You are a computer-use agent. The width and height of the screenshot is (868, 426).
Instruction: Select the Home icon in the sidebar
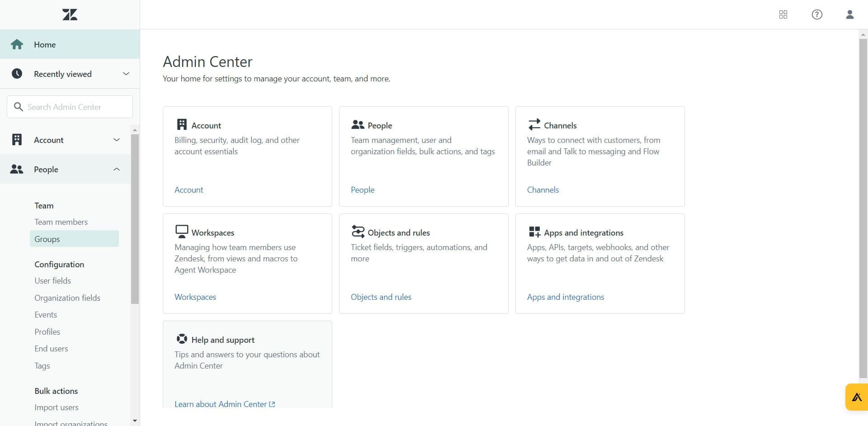coord(17,44)
